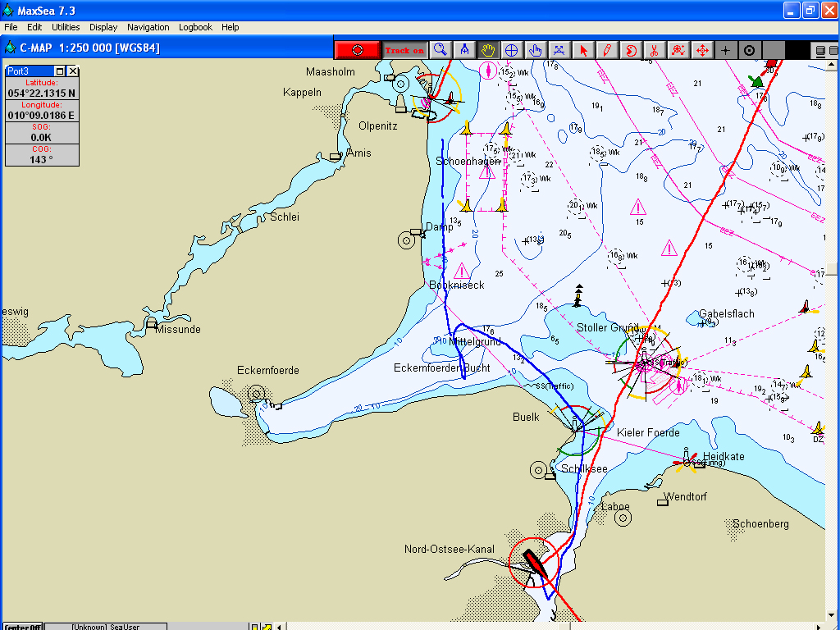Click the Maasholm label on chart
This screenshot has height=630, width=840.
coord(330,72)
